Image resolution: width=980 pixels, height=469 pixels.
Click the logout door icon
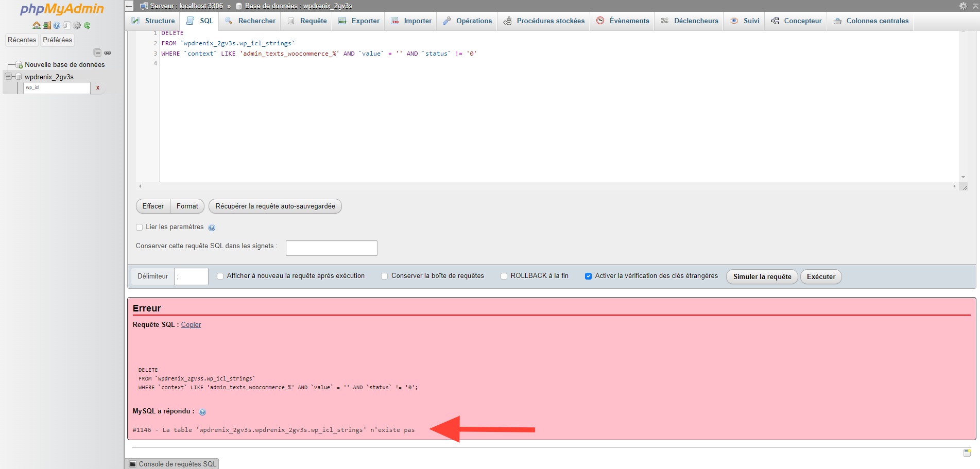(x=47, y=25)
